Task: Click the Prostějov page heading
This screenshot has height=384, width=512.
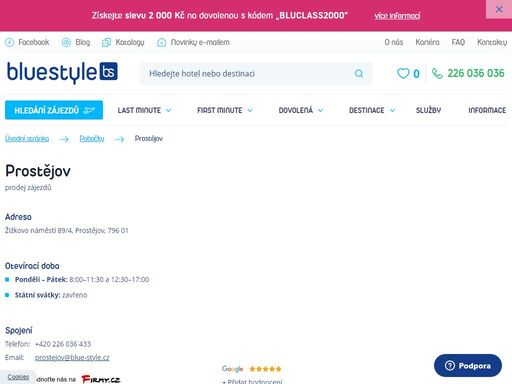Action: [38, 171]
